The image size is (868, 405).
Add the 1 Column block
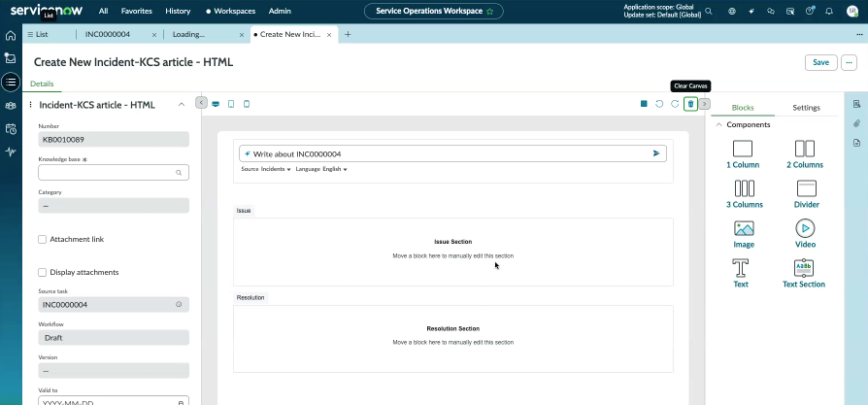[743, 154]
